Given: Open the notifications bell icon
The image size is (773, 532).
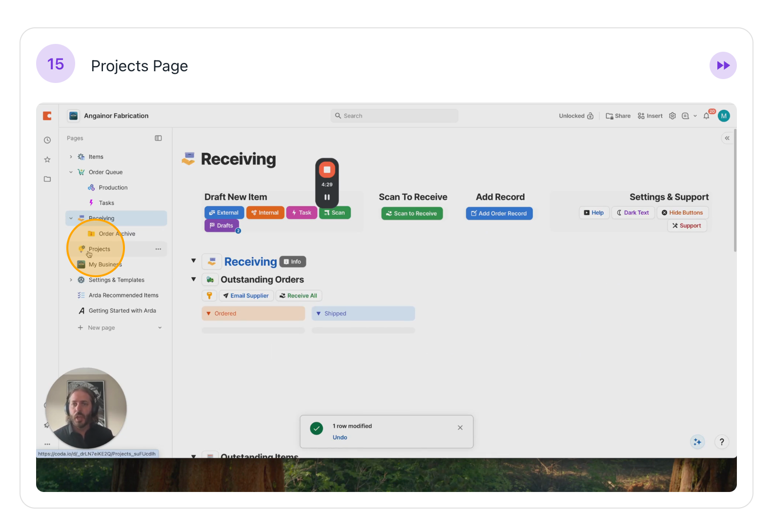Looking at the screenshot, I should point(706,116).
